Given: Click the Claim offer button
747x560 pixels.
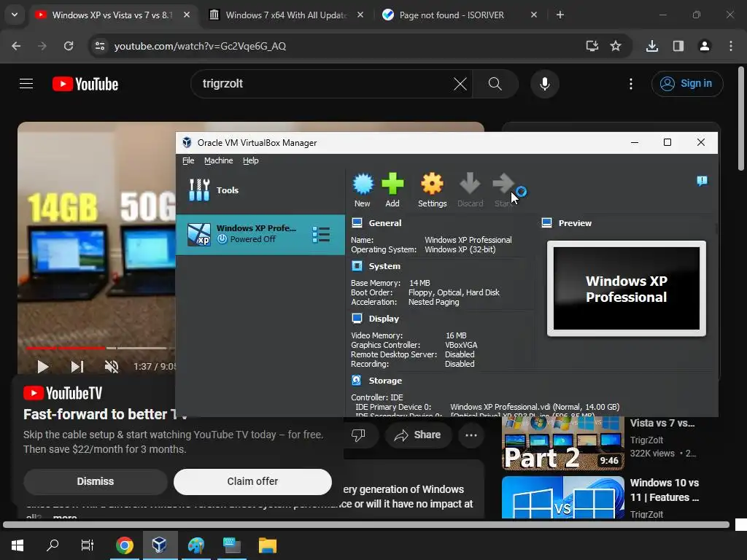Looking at the screenshot, I should tap(252, 481).
